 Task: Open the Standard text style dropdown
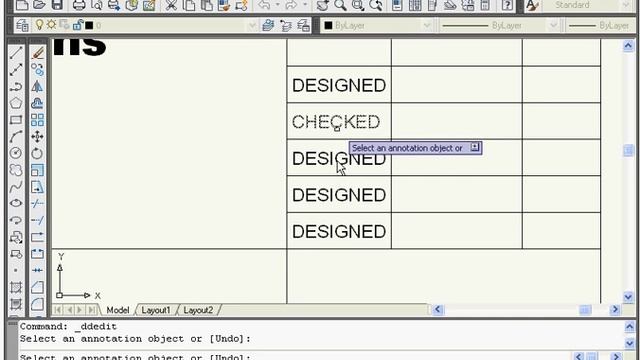(x=627, y=5)
